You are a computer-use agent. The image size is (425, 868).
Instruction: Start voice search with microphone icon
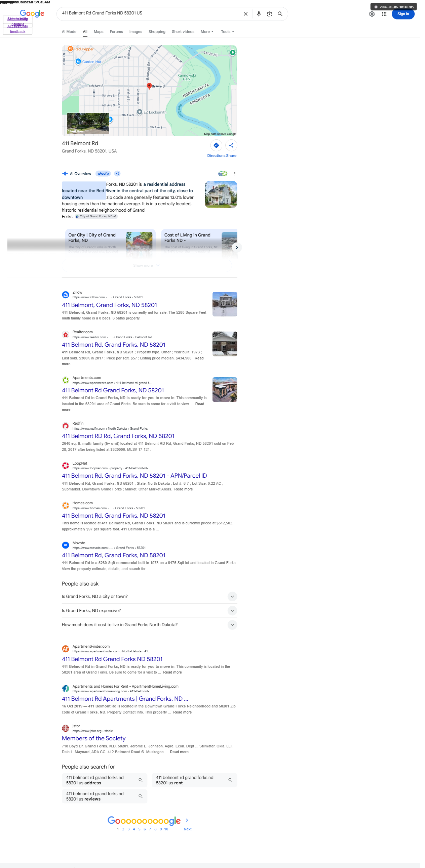click(x=259, y=14)
